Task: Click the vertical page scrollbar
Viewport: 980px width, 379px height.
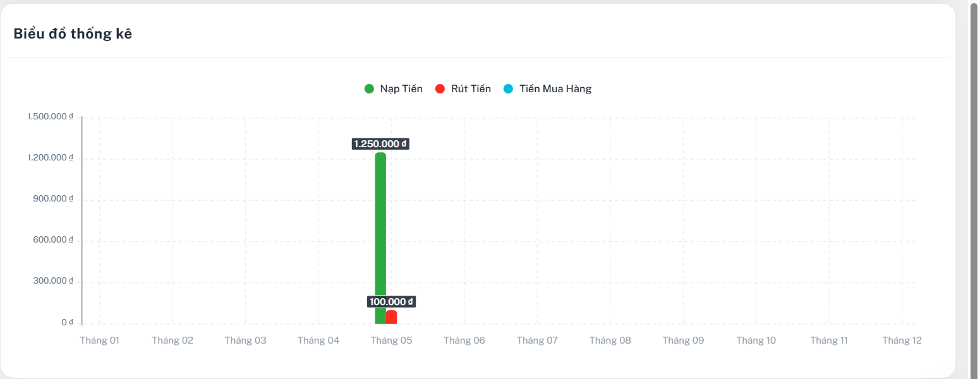Action: pos(974,189)
